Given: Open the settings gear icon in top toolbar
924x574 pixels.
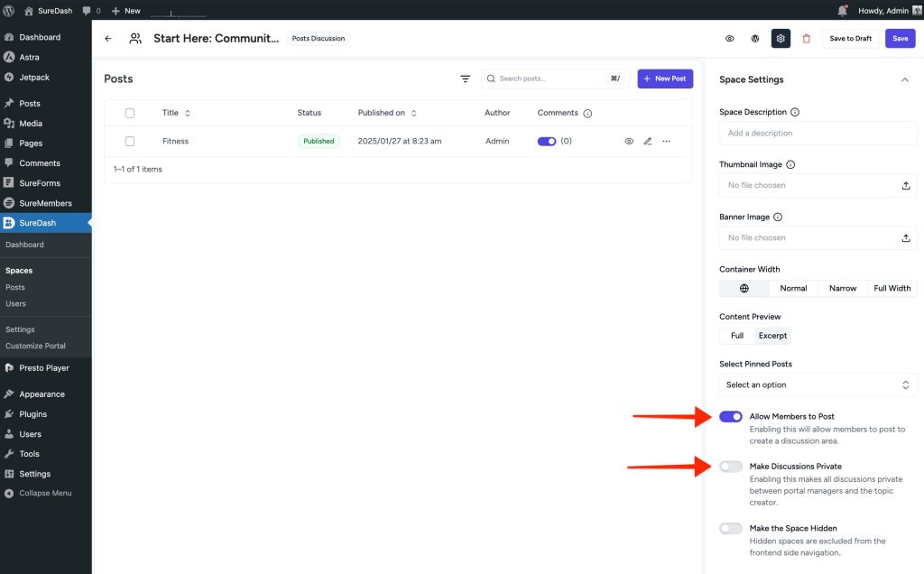Looking at the screenshot, I should pyautogui.click(x=780, y=38).
